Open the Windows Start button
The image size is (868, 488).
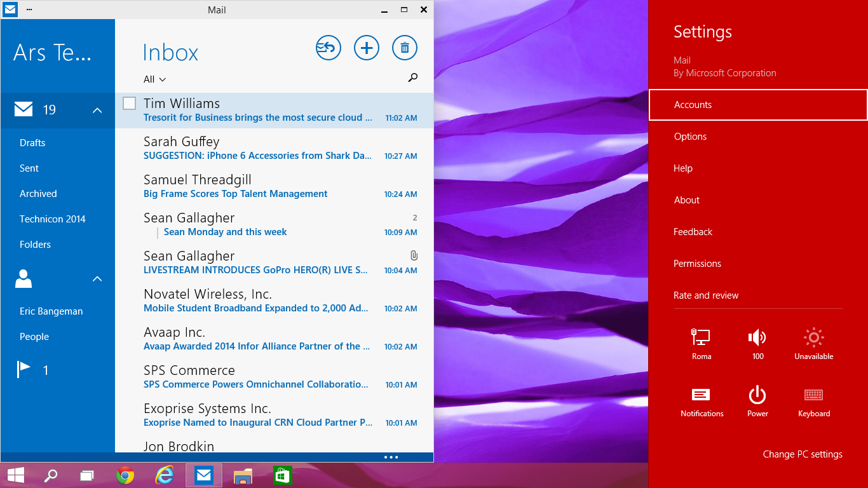[x=16, y=475]
